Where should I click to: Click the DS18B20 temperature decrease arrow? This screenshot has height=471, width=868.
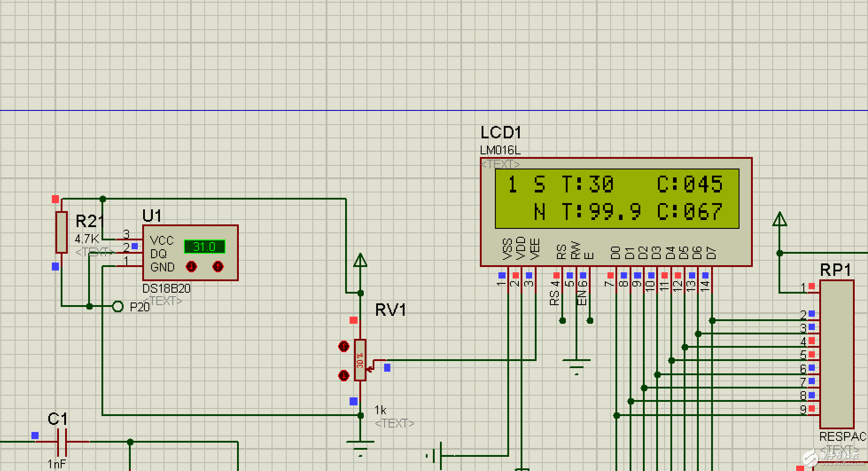tap(191, 267)
